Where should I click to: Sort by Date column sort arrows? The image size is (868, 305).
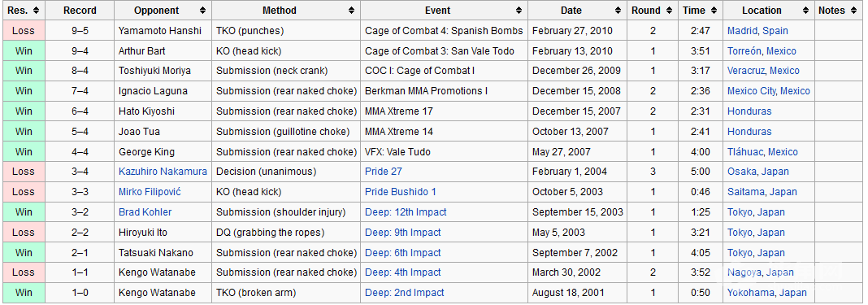pos(618,11)
